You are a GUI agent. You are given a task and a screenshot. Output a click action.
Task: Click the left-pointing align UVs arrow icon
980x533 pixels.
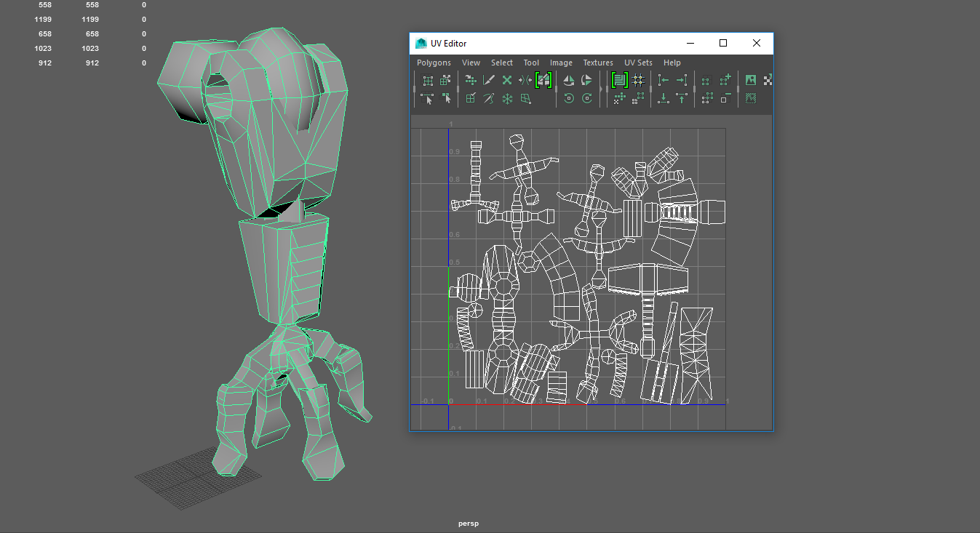(663, 81)
